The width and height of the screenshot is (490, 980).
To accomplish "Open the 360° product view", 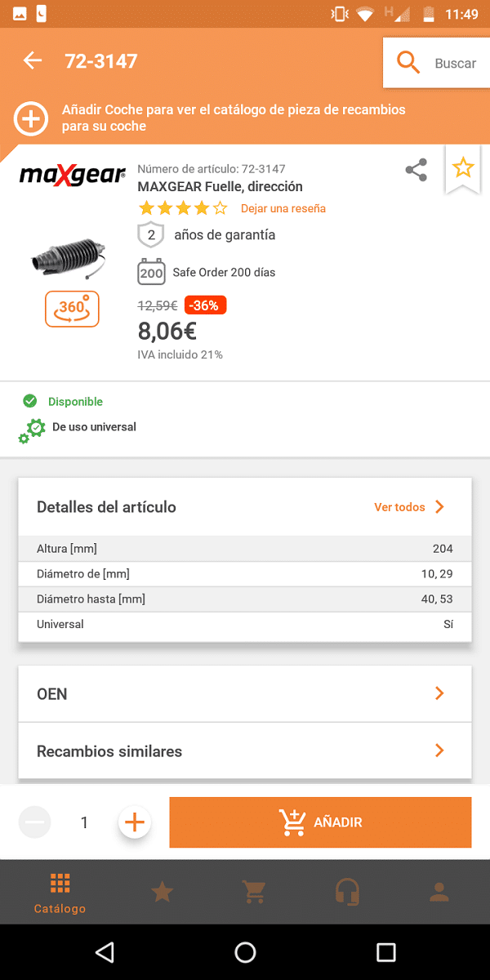I will point(72,309).
